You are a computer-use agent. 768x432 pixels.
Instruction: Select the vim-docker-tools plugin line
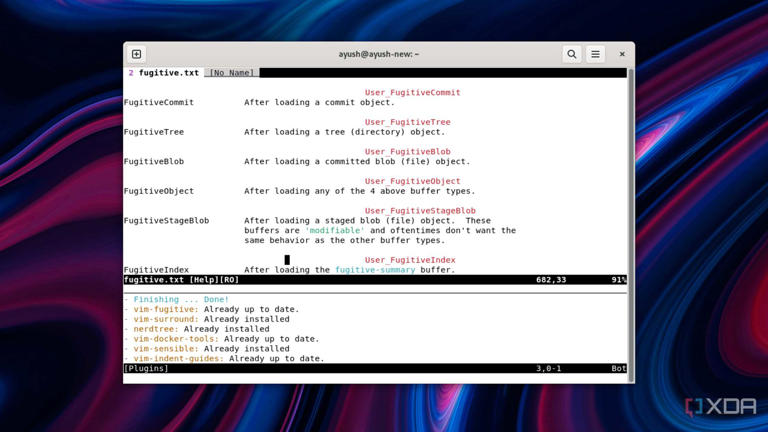[x=221, y=338]
